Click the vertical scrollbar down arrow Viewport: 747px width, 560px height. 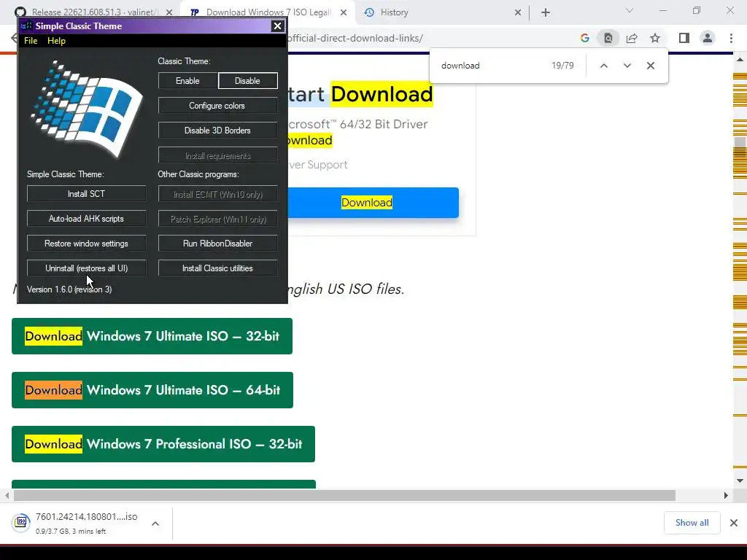pyautogui.click(x=740, y=481)
